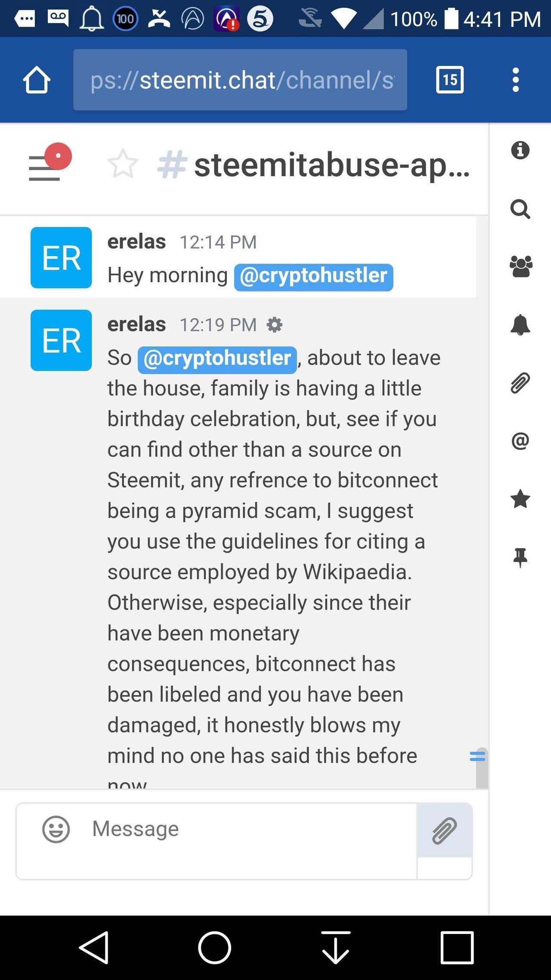Show starred messages in sidebar
The image size is (551, 980).
pyautogui.click(x=520, y=499)
